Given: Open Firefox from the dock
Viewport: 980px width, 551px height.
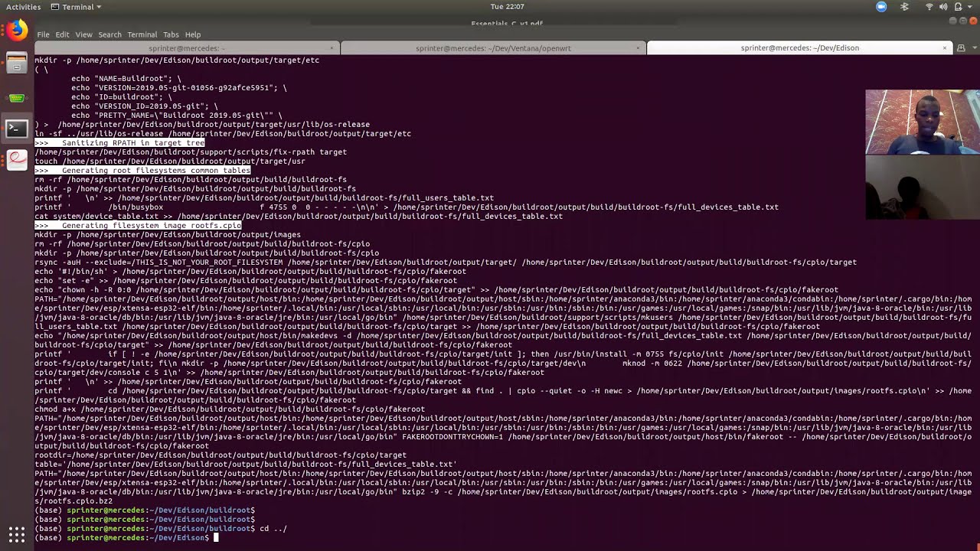Looking at the screenshot, I should (16, 30).
